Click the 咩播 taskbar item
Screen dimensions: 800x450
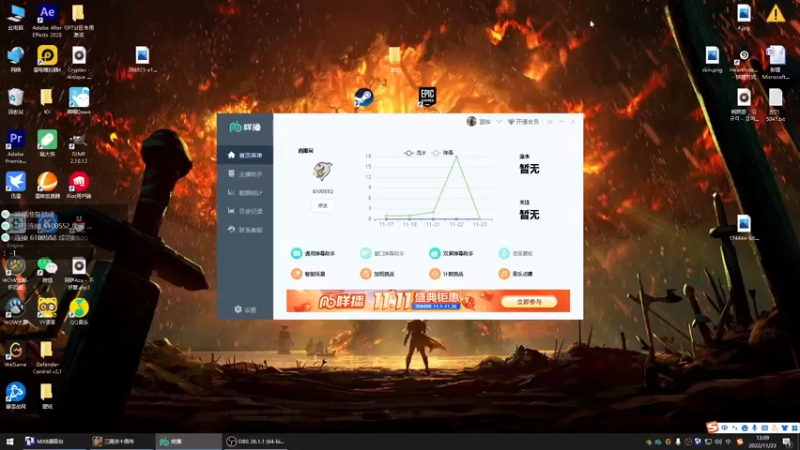pos(188,441)
